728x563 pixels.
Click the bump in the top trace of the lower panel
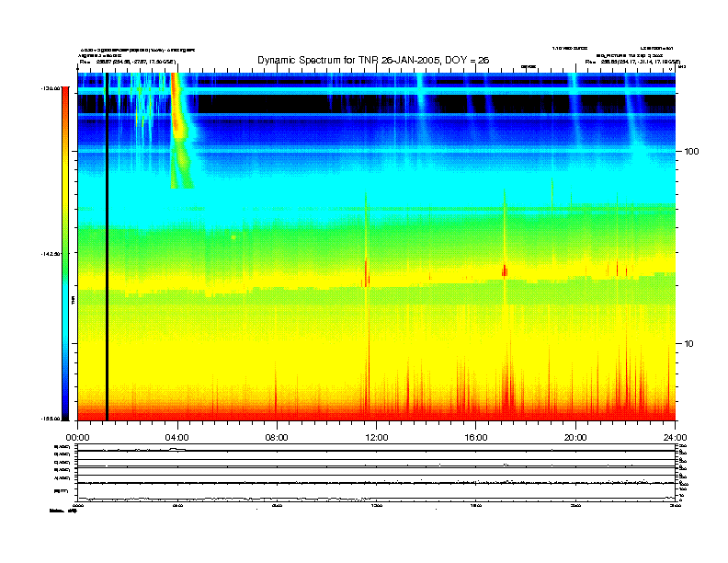click(x=176, y=449)
